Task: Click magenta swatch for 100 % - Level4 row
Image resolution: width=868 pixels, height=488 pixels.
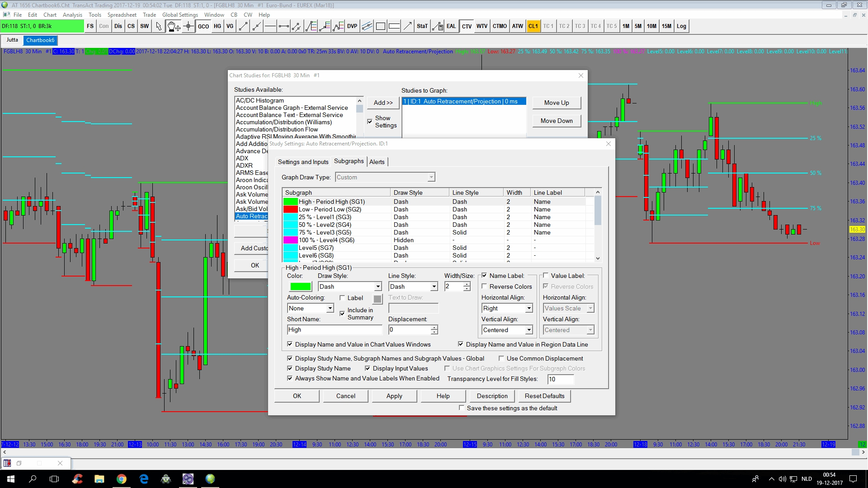Action: click(290, 240)
